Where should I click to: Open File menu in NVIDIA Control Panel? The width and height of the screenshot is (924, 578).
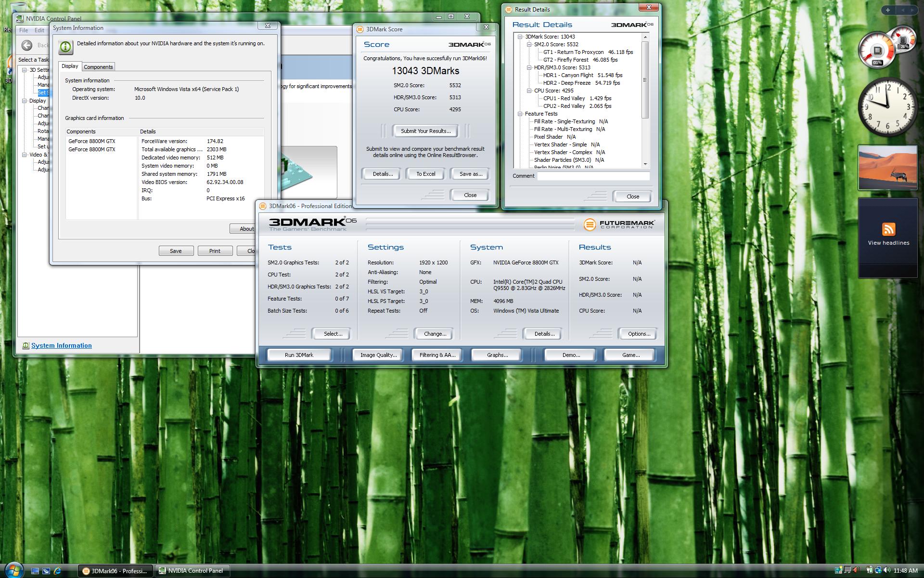[x=24, y=30]
